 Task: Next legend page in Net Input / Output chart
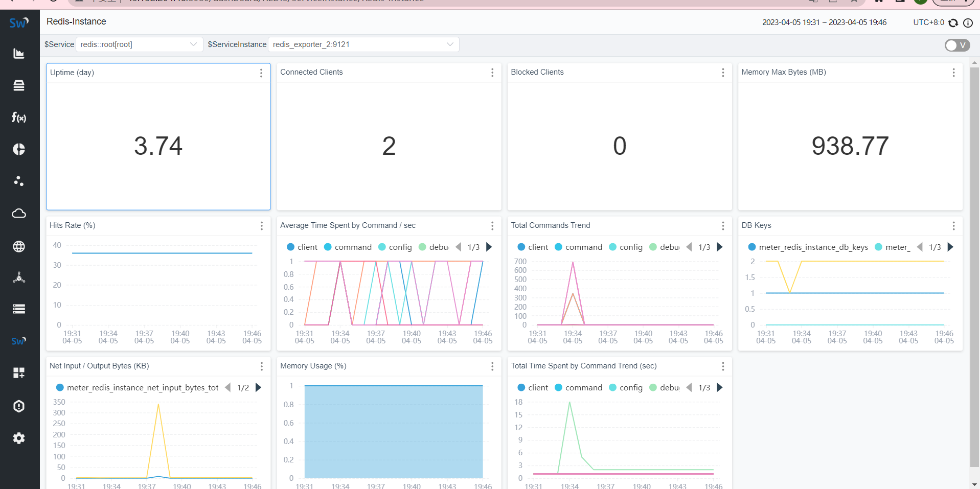point(258,387)
